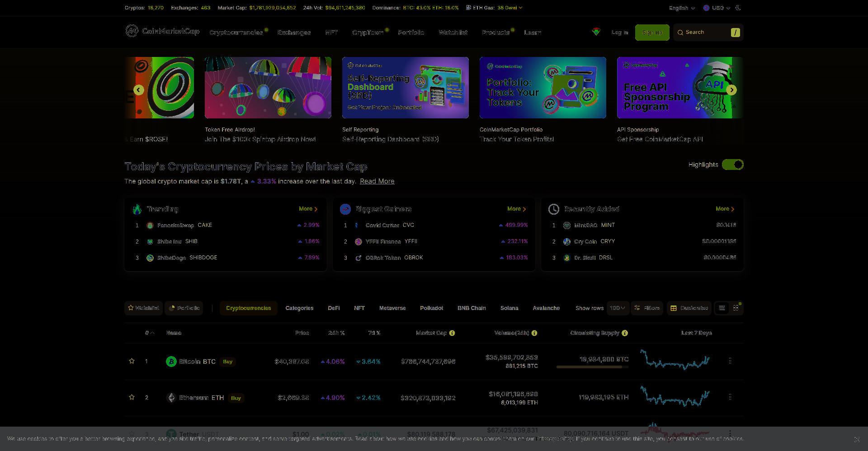Image resolution: width=868 pixels, height=451 pixels.
Task: Open the Cryptocurrencies nav menu
Action: (x=236, y=33)
